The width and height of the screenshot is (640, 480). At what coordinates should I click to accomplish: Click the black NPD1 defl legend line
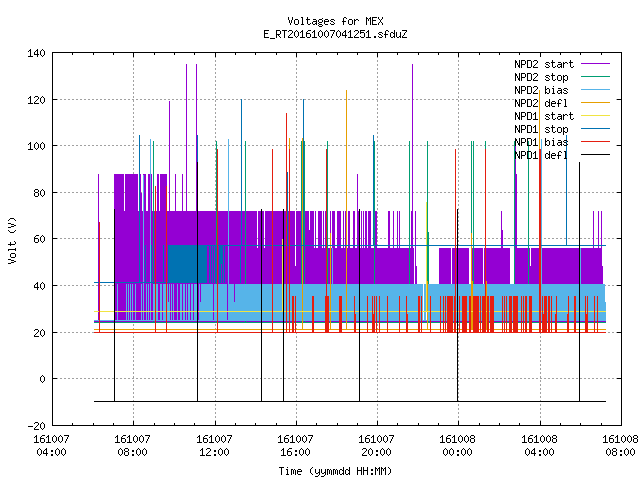click(596, 154)
